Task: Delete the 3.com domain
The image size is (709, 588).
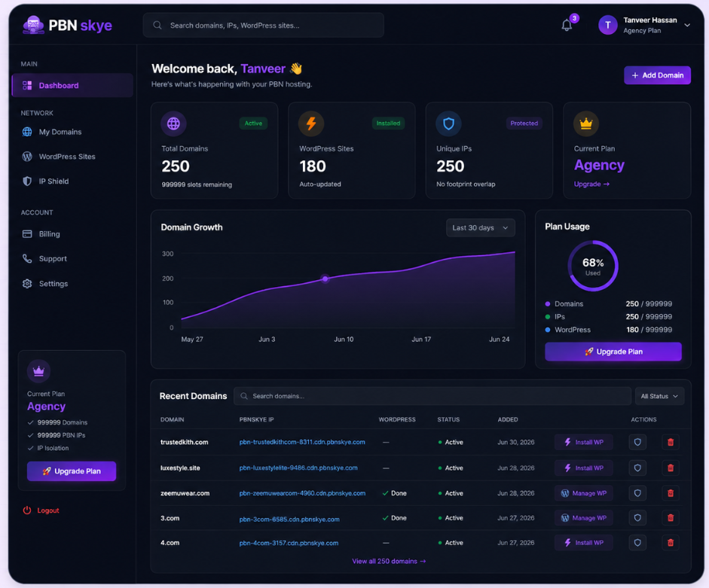Action: pos(671,518)
